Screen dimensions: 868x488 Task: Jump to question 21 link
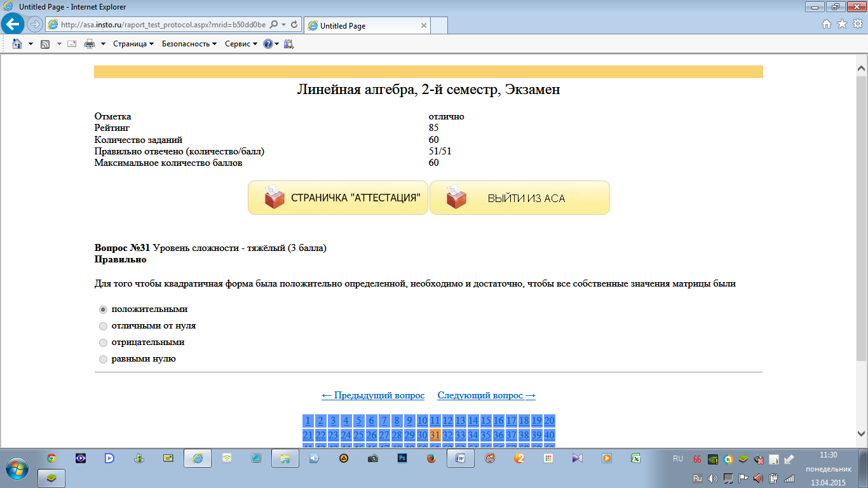tap(308, 435)
